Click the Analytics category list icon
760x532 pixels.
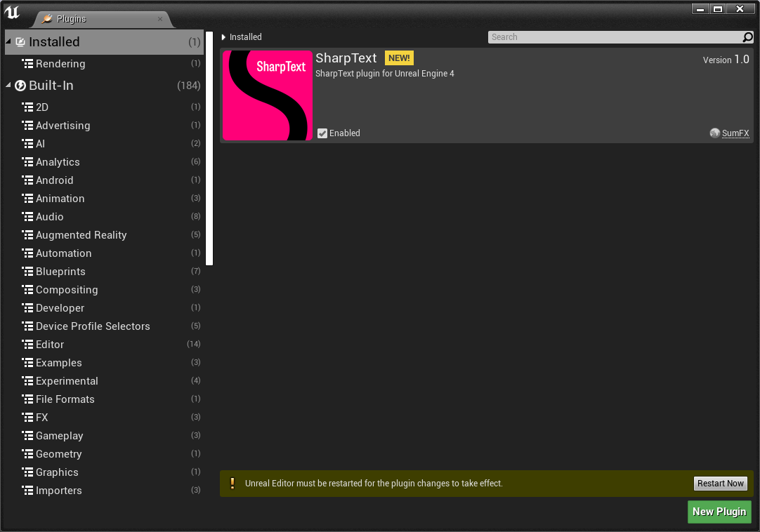27,162
